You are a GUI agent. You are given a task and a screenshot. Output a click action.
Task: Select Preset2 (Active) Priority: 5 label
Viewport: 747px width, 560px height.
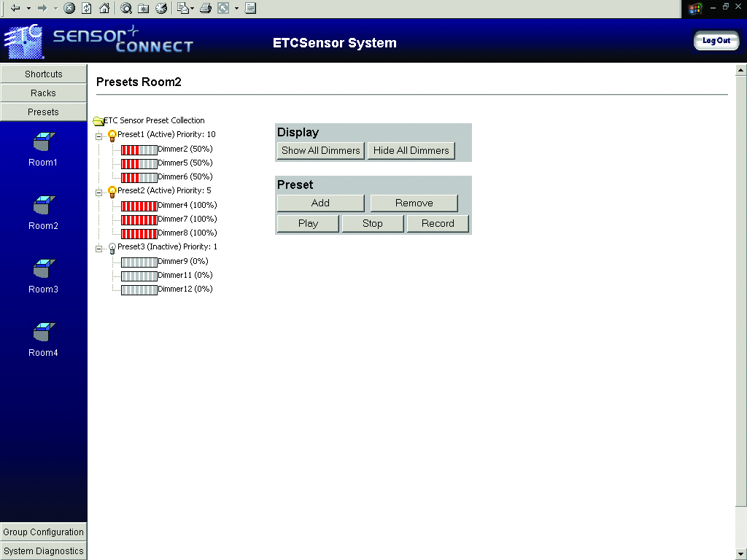(x=164, y=190)
